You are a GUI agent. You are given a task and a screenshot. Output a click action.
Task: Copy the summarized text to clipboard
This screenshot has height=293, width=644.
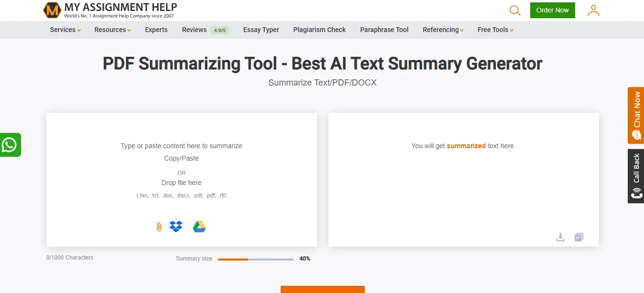[x=579, y=237]
